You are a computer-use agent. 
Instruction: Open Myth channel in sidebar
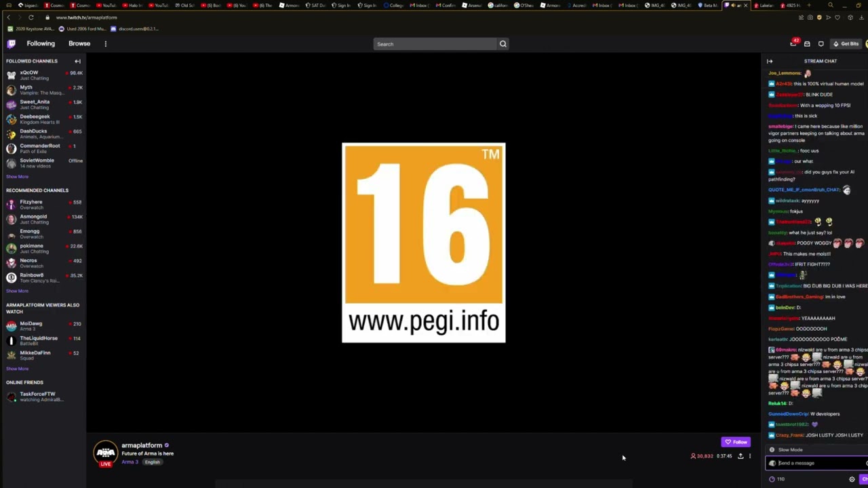44,89
